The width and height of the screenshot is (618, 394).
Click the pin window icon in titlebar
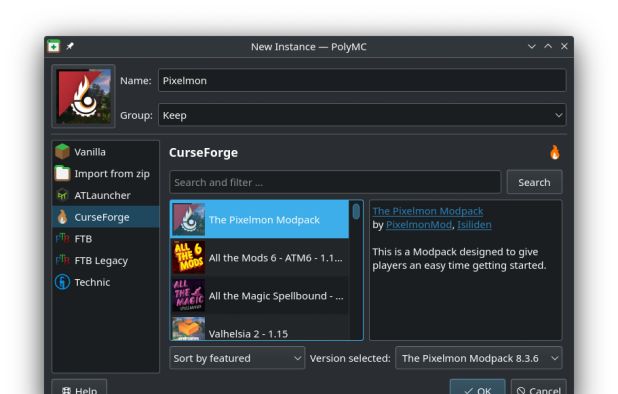(70, 46)
